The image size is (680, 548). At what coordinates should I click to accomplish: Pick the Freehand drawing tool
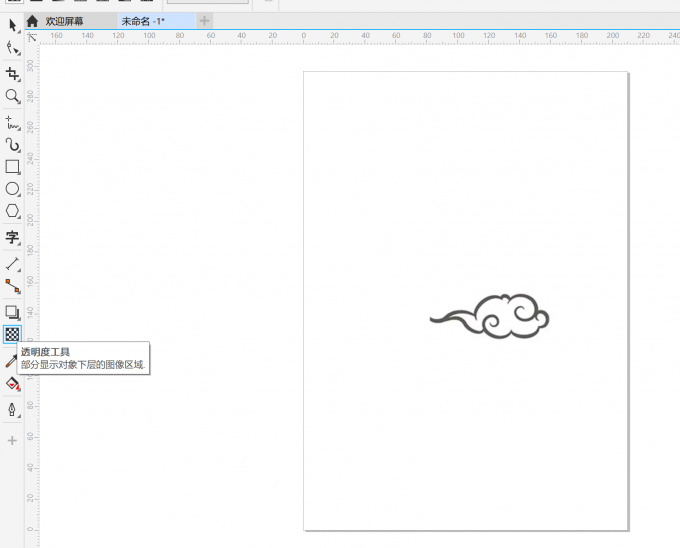click(12, 123)
